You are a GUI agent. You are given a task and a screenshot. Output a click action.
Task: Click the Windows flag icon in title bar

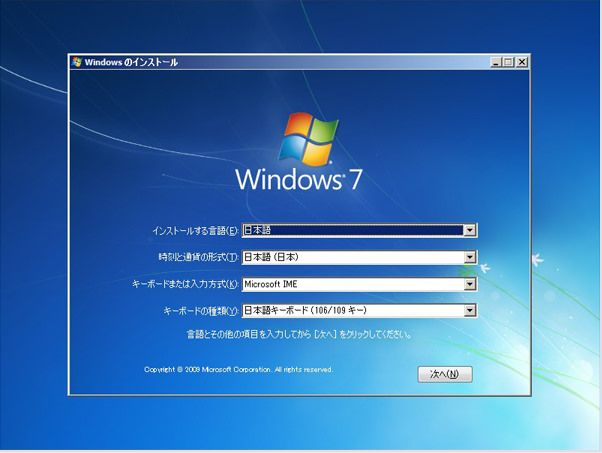(x=77, y=62)
